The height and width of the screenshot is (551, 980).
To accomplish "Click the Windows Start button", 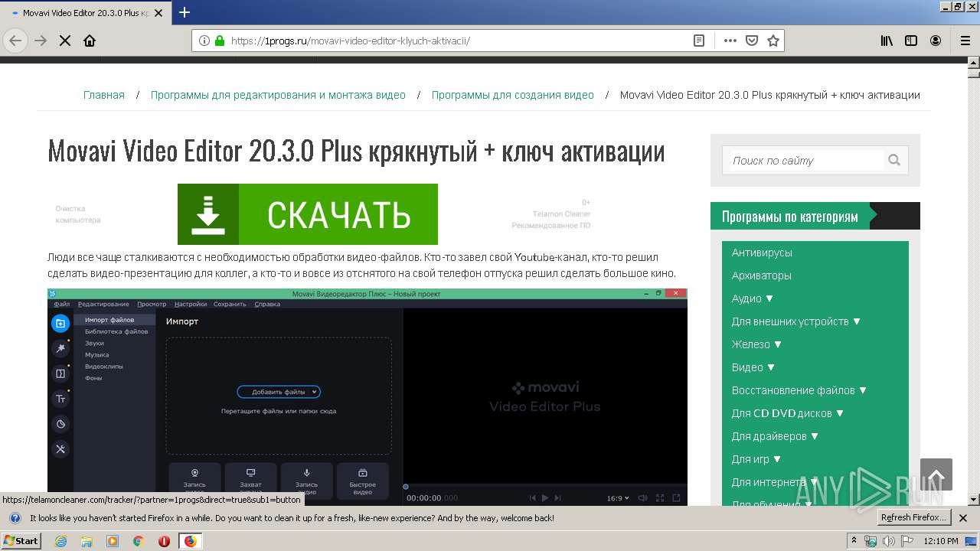I will tap(21, 541).
